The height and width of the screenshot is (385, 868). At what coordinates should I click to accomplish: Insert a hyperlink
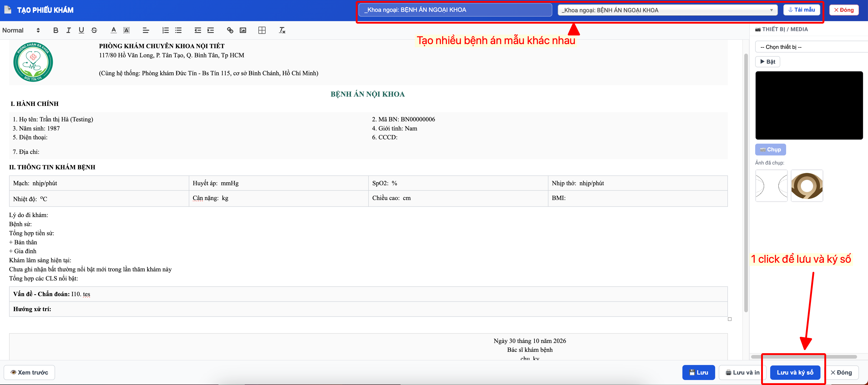pos(230,30)
